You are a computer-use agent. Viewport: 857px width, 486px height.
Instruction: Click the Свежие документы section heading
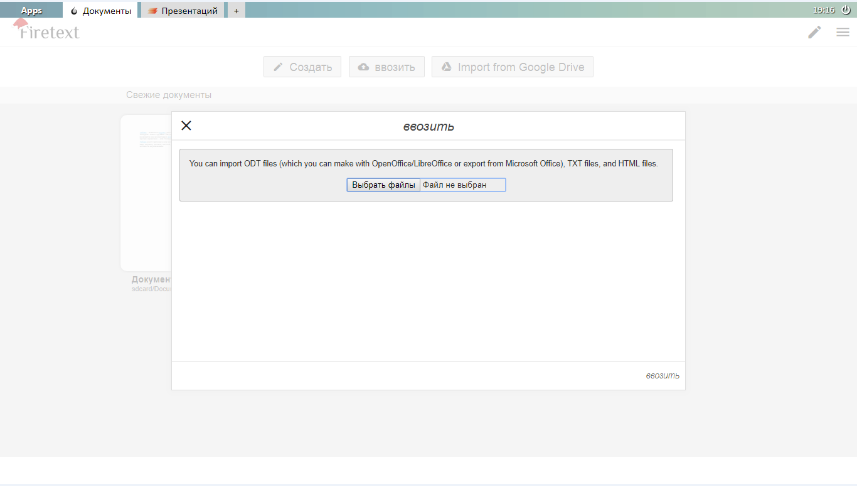pos(169,95)
